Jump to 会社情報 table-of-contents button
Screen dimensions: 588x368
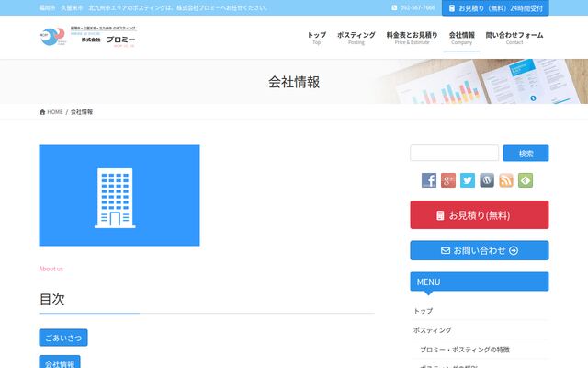[x=60, y=362]
